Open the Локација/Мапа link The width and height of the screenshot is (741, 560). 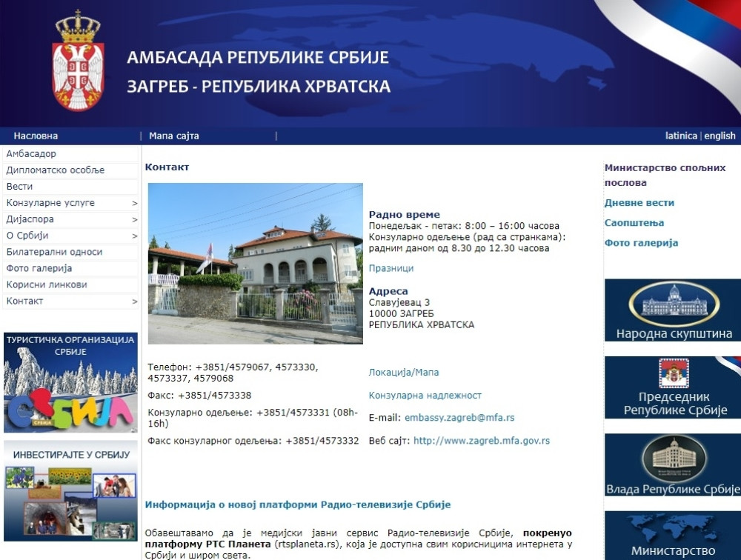404,372
